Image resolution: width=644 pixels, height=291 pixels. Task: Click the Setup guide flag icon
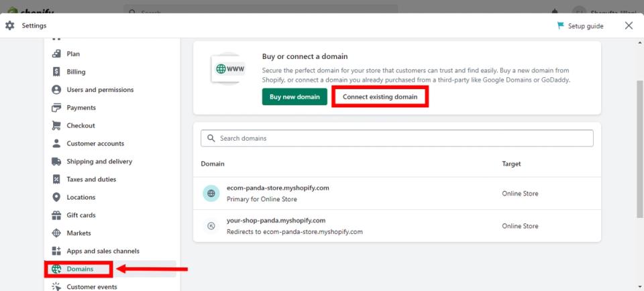pyautogui.click(x=561, y=26)
